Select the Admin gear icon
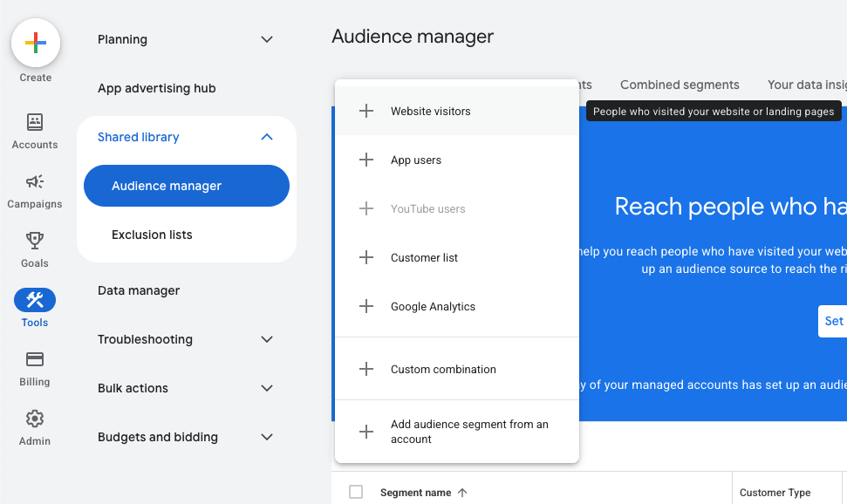This screenshot has height=504, width=847. (35, 419)
